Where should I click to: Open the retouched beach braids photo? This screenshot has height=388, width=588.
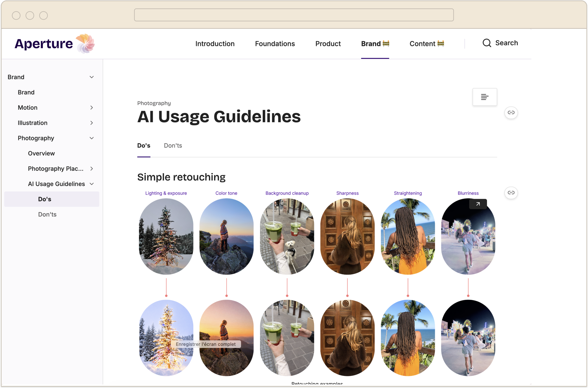point(408,338)
